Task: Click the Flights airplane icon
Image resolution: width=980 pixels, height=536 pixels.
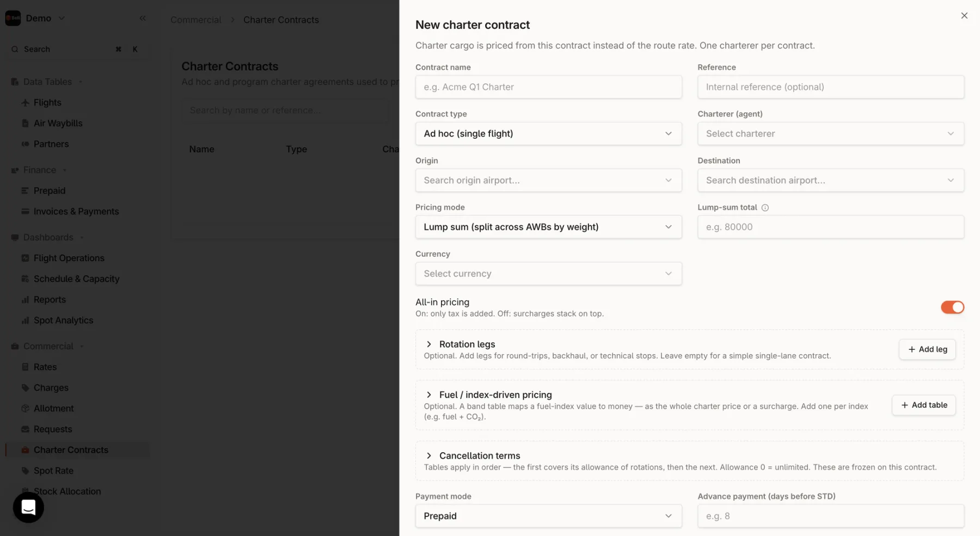Action: click(25, 102)
